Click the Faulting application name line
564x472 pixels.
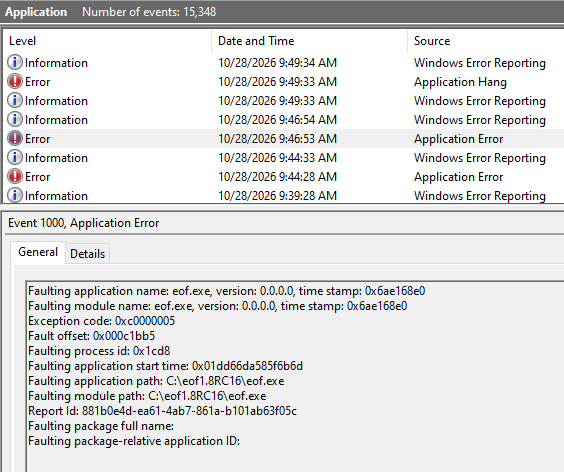pos(227,291)
